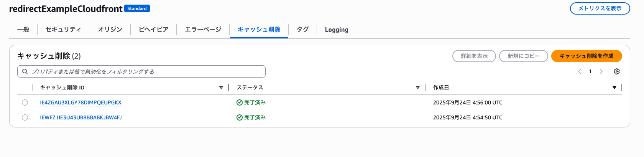Click completed status icon for IEWFZ1IE3U43UB8BBABKJBW4FJ
The width and height of the screenshot is (644, 157).
[x=240, y=117]
